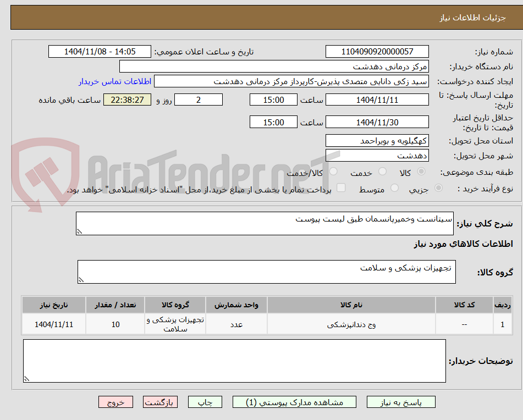Click the response deadline time 15:00 field

(273, 100)
